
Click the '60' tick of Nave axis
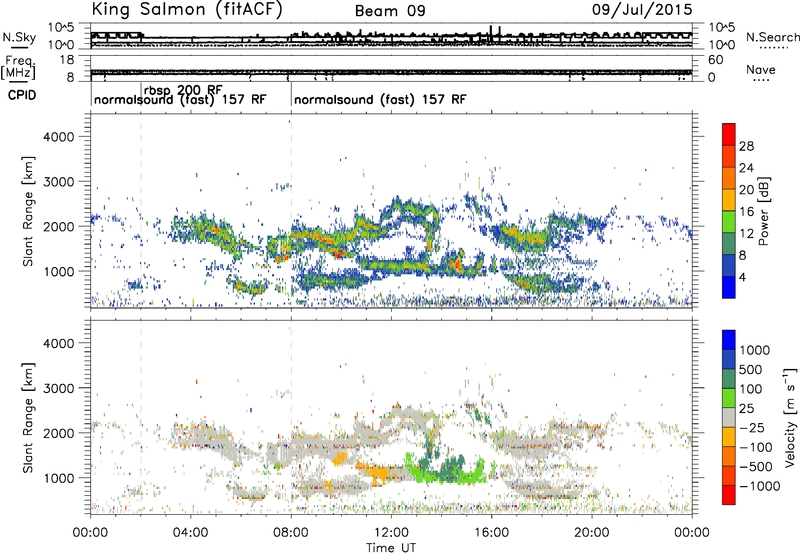715,60
